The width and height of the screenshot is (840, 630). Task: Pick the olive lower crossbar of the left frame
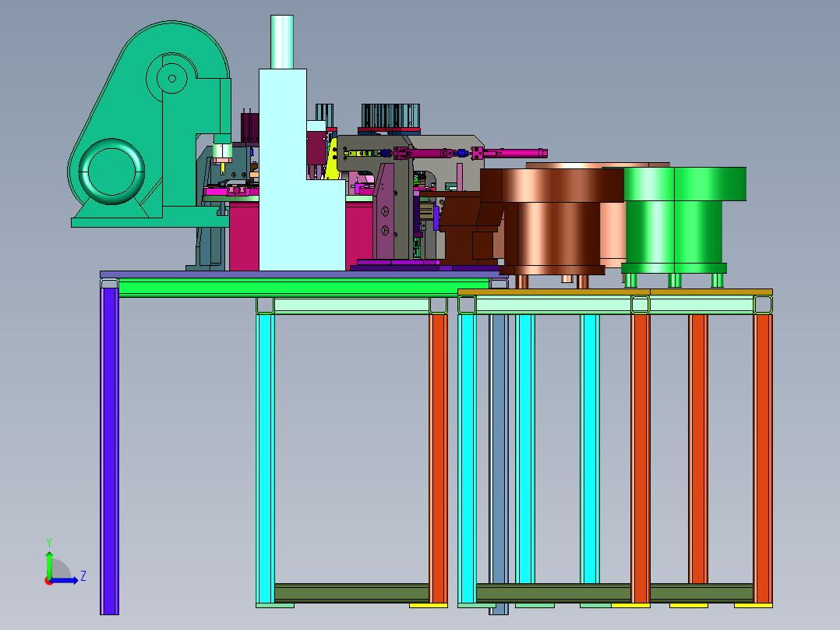pos(352,593)
